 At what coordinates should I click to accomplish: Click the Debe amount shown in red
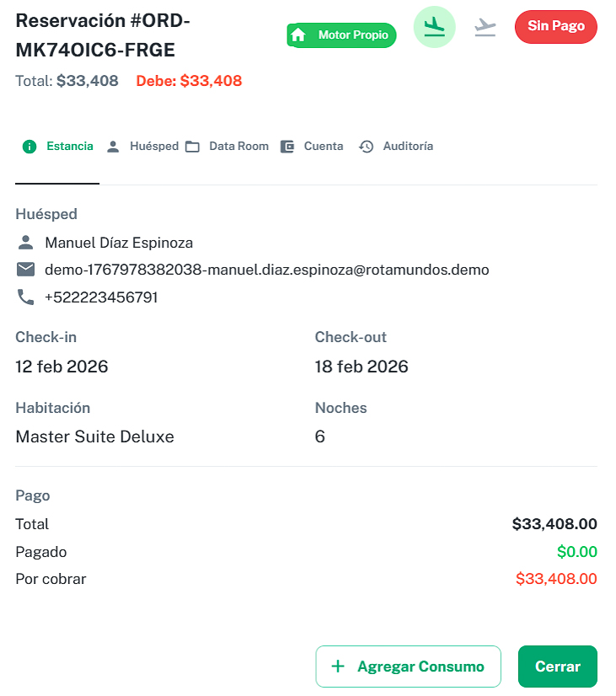pos(188,81)
